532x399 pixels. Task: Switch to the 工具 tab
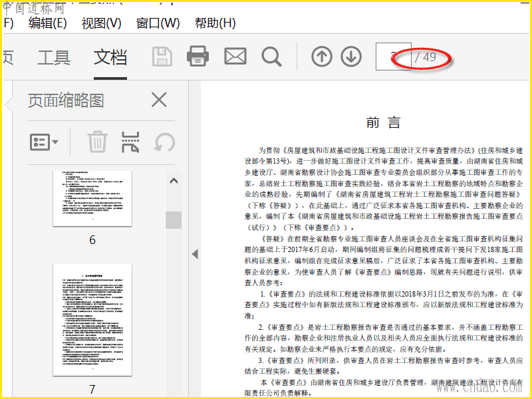tap(54, 57)
